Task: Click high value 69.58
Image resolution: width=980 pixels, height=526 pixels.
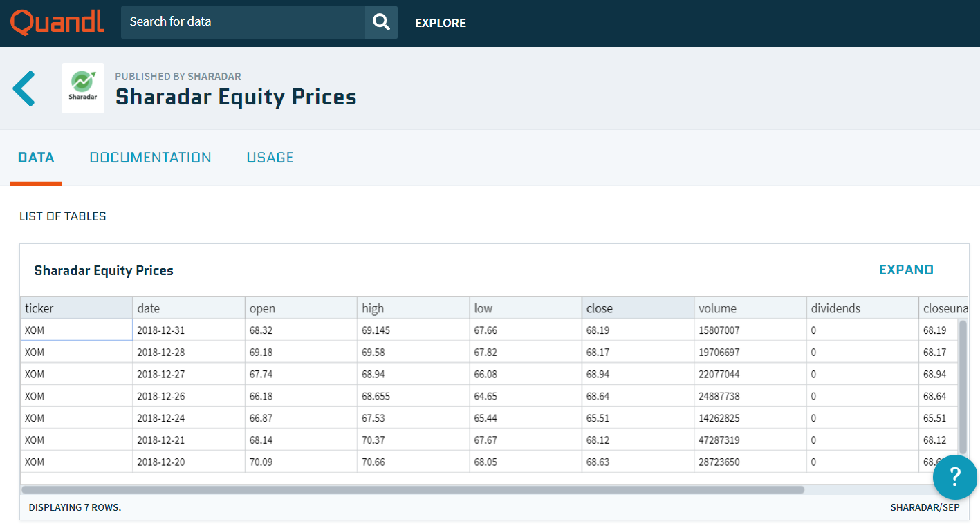Action: coord(413,353)
